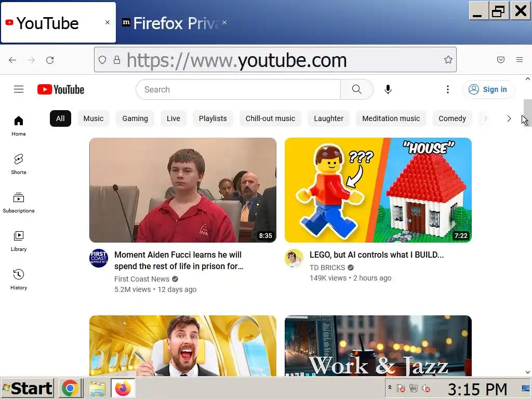
Task: Open the Aiden Fucci courtroom thumbnail
Action: click(183, 190)
